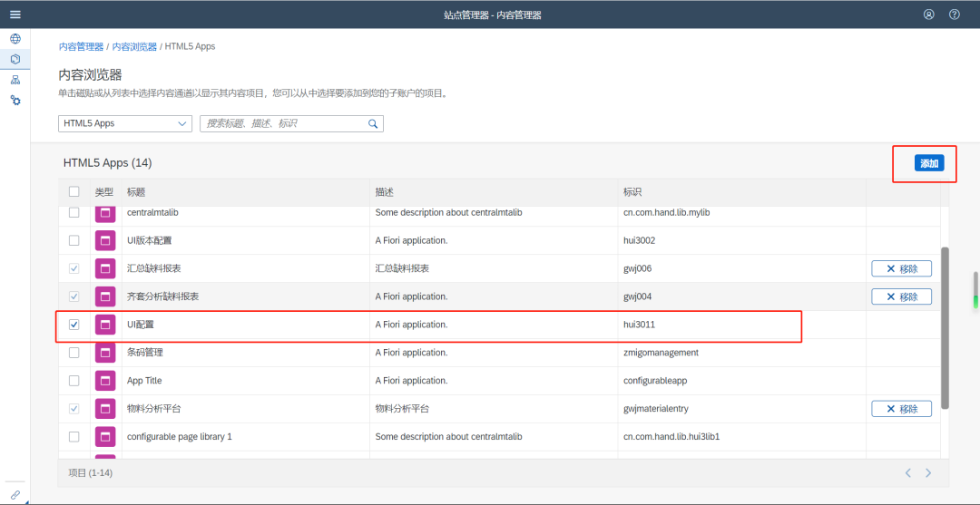
Task: Click the link icon at sidebar bottom
Action: tap(15, 494)
